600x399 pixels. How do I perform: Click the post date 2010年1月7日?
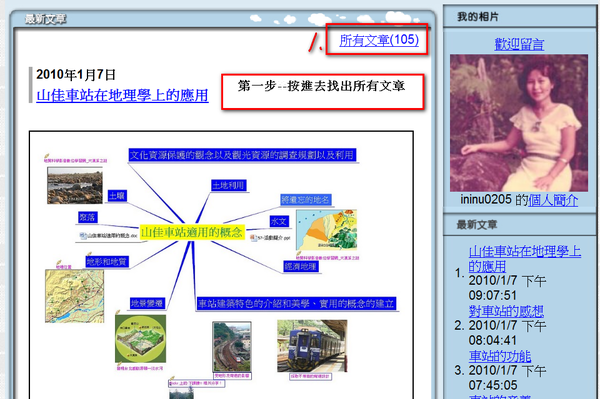coord(76,75)
